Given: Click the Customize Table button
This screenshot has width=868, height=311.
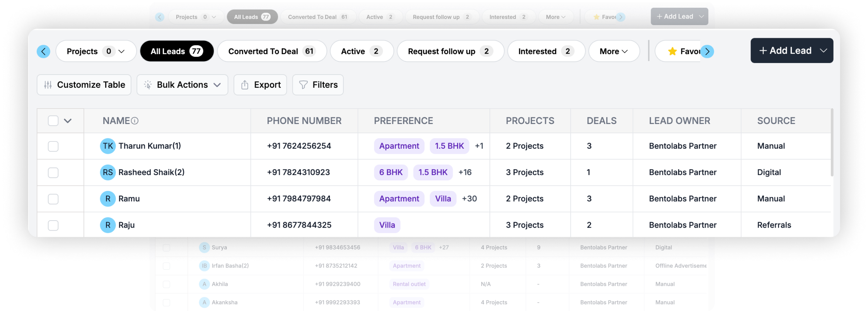Looking at the screenshot, I should coord(84,85).
